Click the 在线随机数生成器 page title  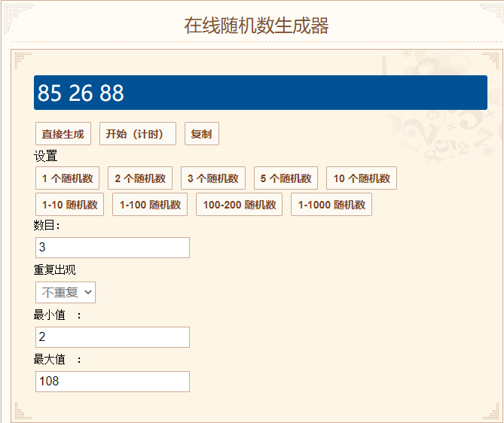[x=256, y=26]
